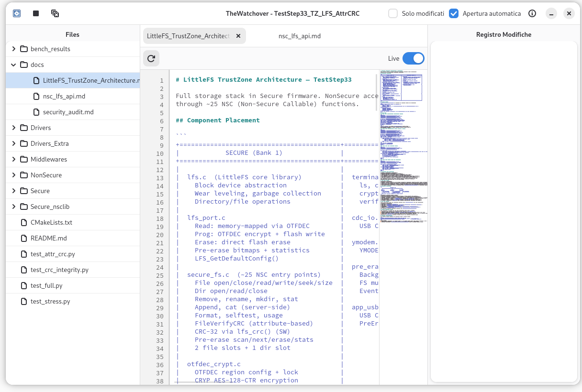The image size is (582, 392).
Task: Click the app settings icon at top-left
Action: [17, 13]
